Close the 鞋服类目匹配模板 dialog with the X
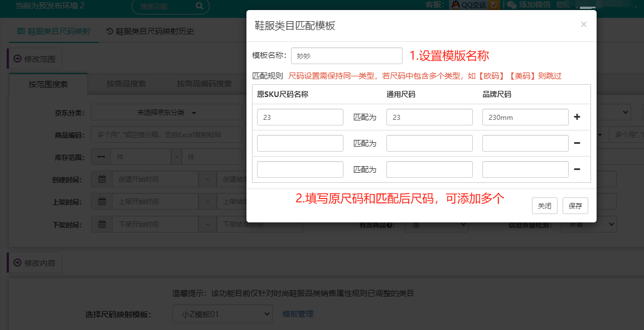Viewport: 644px width, 330px height. coord(583,25)
